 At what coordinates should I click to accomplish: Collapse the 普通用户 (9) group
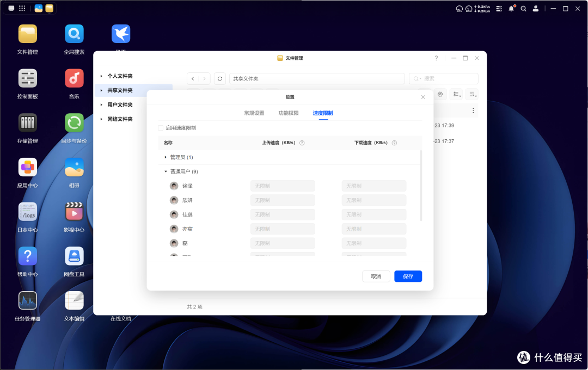[166, 171]
